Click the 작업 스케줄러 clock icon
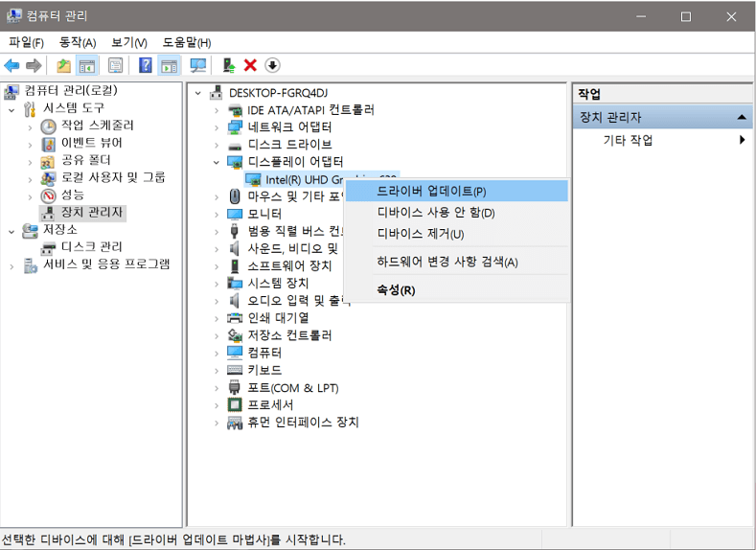Viewport: 756px width, 550px height. pyautogui.click(x=48, y=126)
